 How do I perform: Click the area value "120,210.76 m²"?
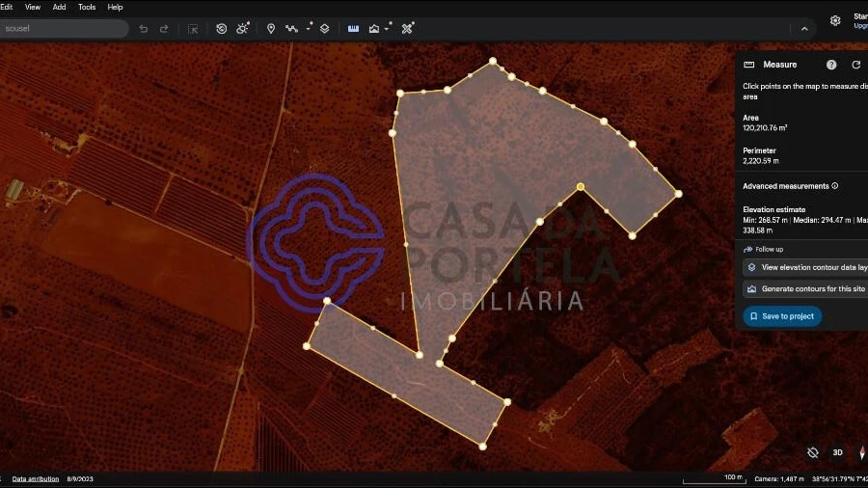765,128
